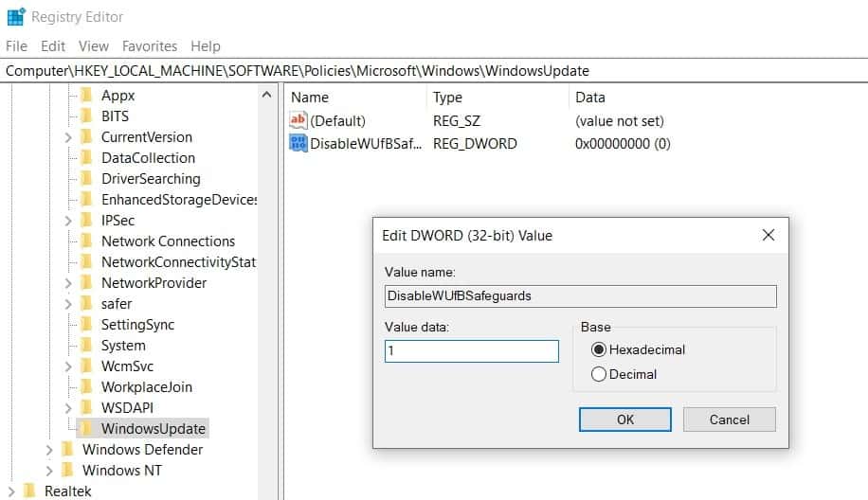Click the Registry Editor app icon in title bar
The height and width of the screenshot is (500, 868).
(15, 17)
